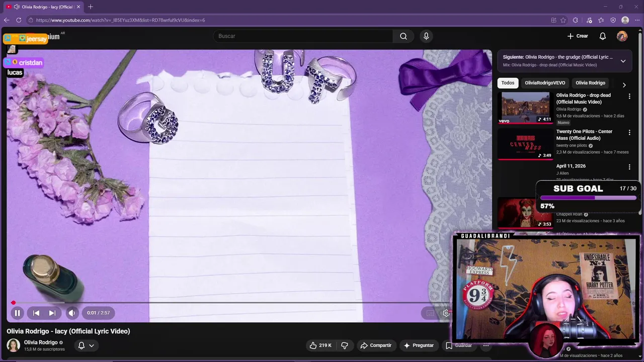
Task: Open a new browser tab
Action: point(91,7)
